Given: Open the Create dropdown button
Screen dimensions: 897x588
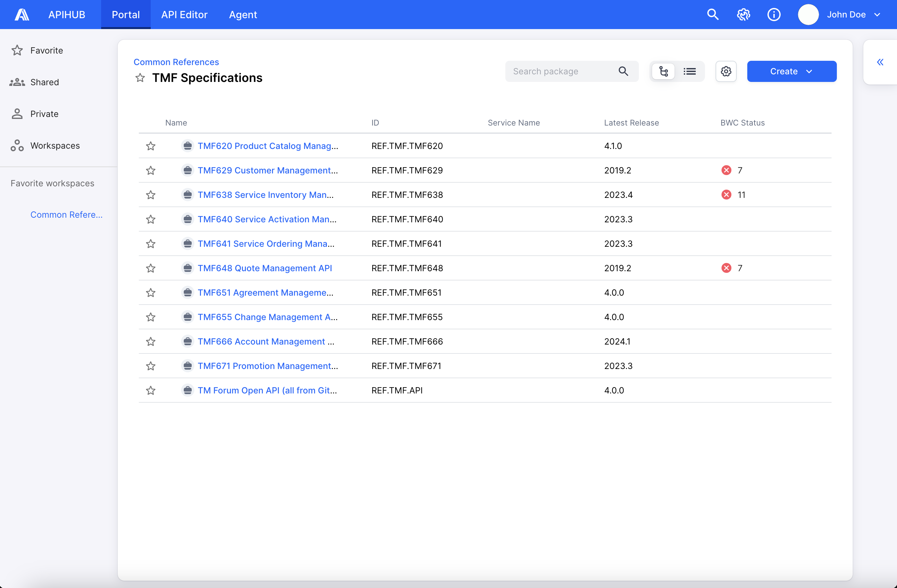Looking at the screenshot, I should (x=792, y=71).
